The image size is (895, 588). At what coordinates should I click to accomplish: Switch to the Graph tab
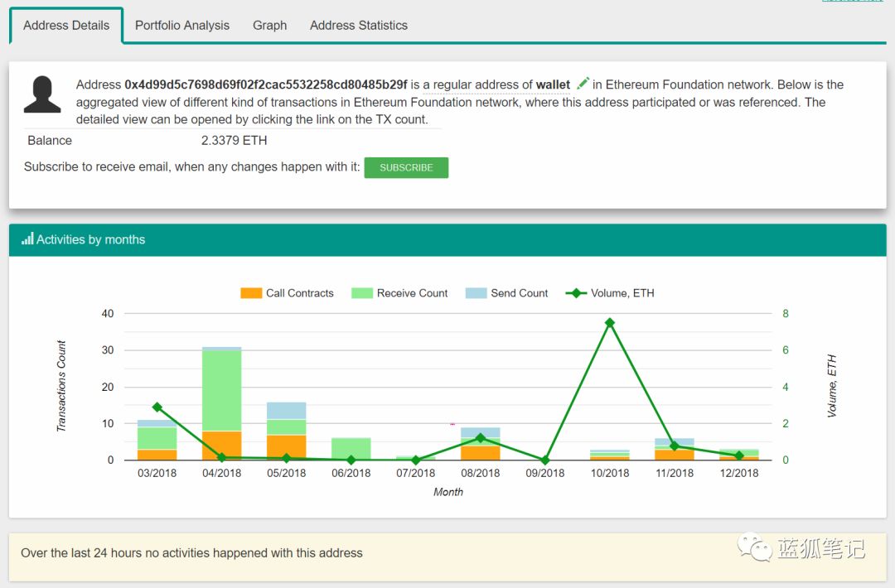269,25
